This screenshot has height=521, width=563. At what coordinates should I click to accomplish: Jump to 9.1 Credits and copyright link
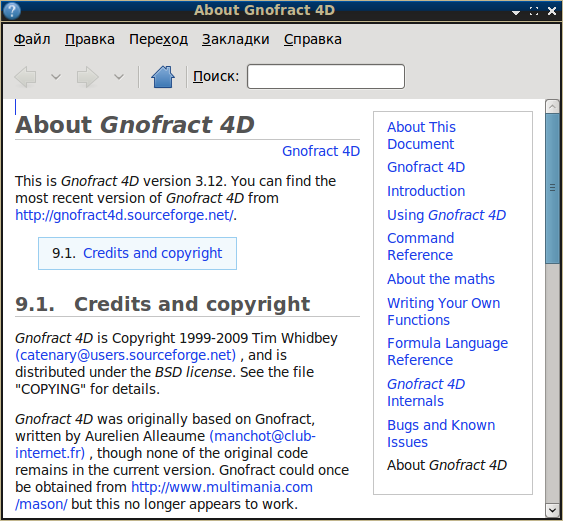[153, 253]
